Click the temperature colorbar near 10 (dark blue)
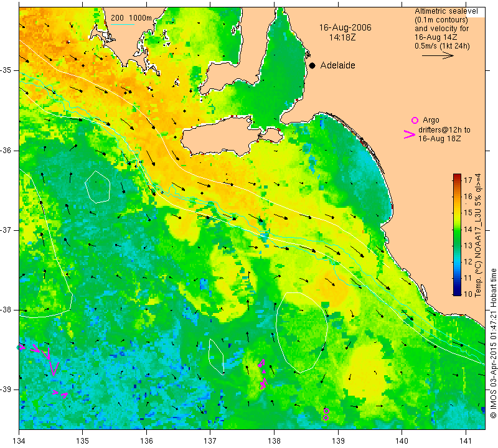 [457, 292]
